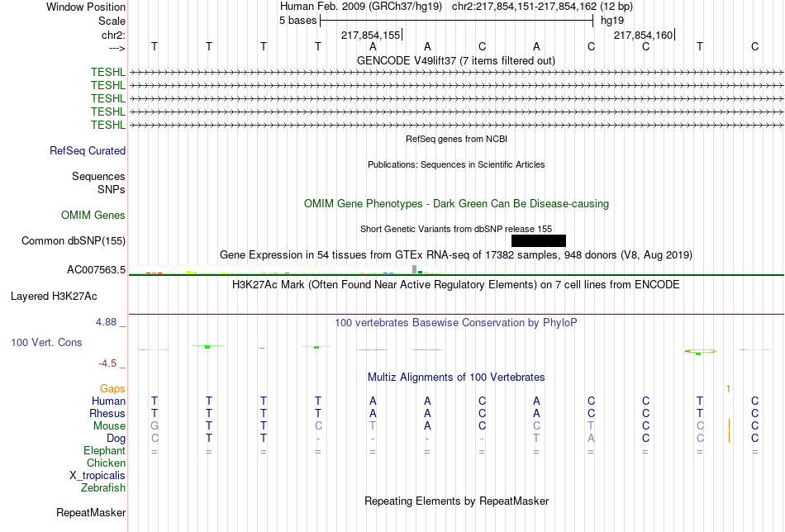Click the RepeatMasker track label

click(91, 512)
